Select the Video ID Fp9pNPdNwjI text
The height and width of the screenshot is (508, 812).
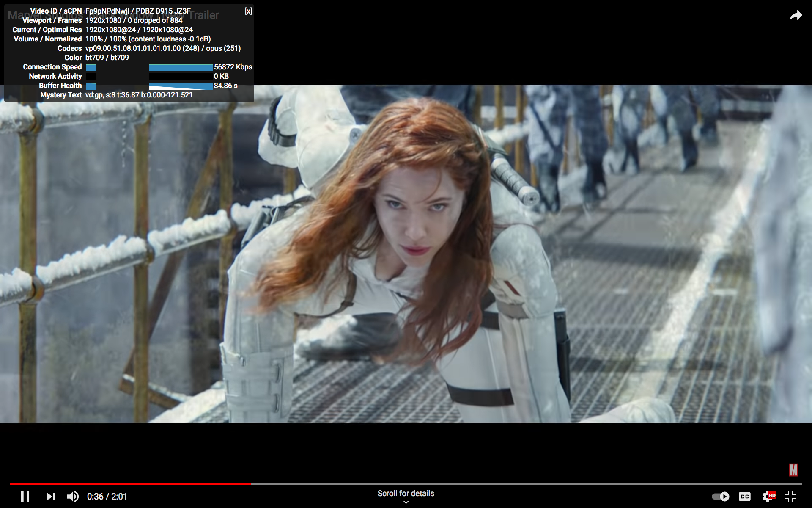click(107, 11)
